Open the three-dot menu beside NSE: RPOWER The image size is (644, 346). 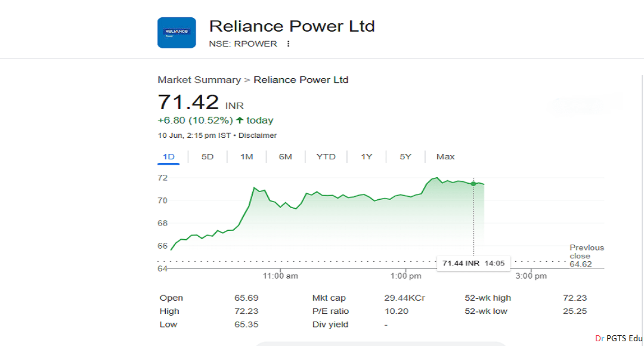tap(289, 44)
